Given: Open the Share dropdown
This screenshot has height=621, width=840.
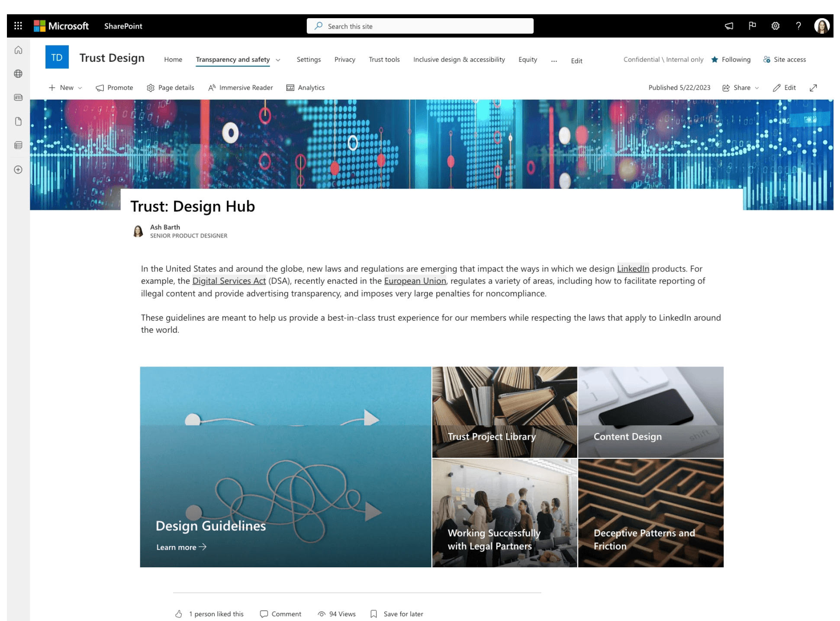Looking at the screenshot, I should 740,88.
